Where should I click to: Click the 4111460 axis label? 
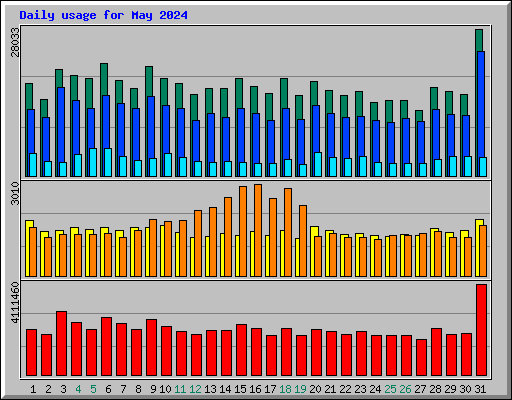[x=15, y=303]
